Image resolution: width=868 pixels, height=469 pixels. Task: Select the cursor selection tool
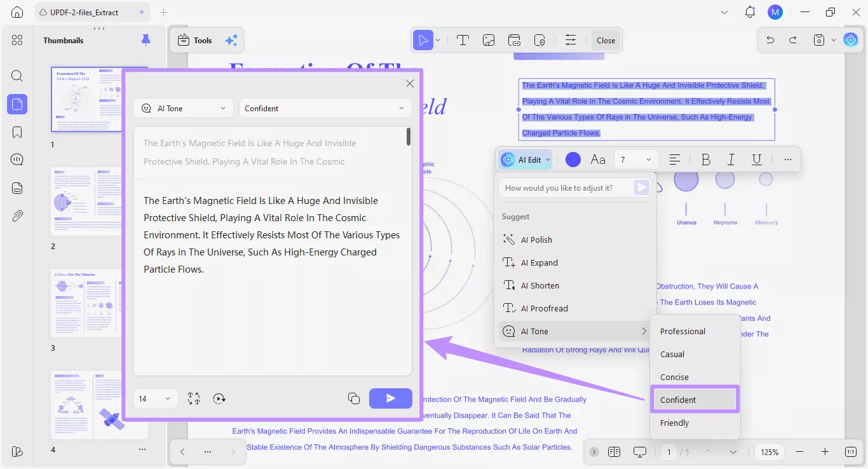point(423,40)
